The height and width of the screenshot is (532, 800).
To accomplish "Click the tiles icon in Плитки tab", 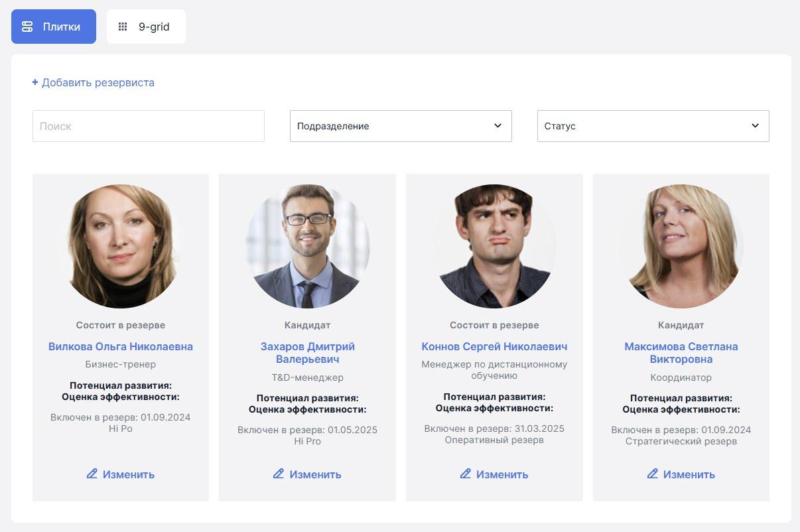I will [27, 27].
